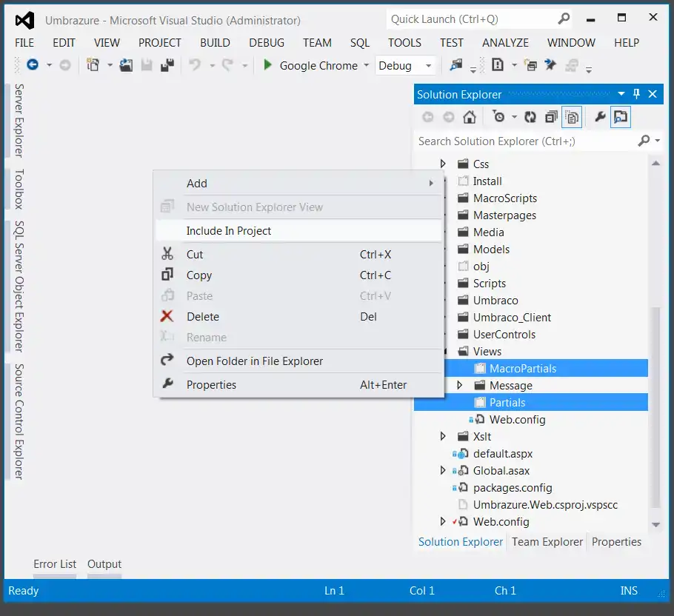Image resolution: width=674 pixels, height=616 pixels.
Task: Click the Collapse All icon in Solution Explorer
Action: tap(551, 117)
